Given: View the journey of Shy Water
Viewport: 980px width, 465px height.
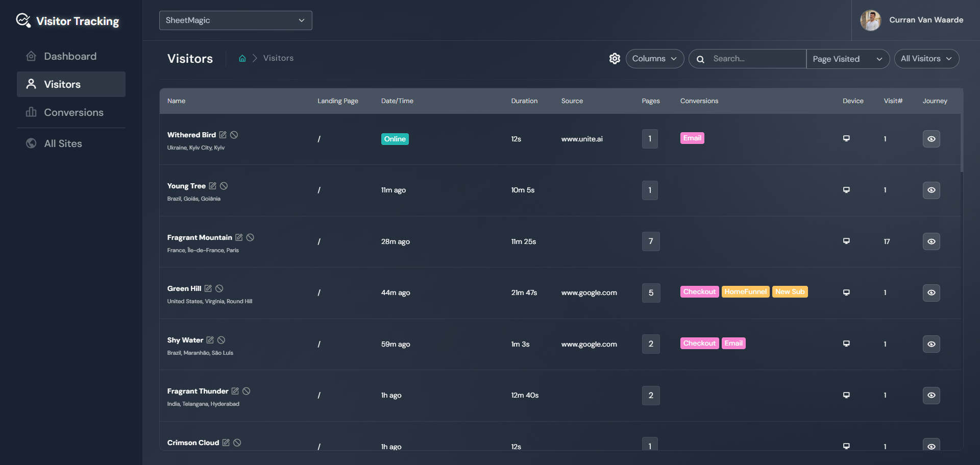Looking at the screenshot, I should [x=931, y=344].
